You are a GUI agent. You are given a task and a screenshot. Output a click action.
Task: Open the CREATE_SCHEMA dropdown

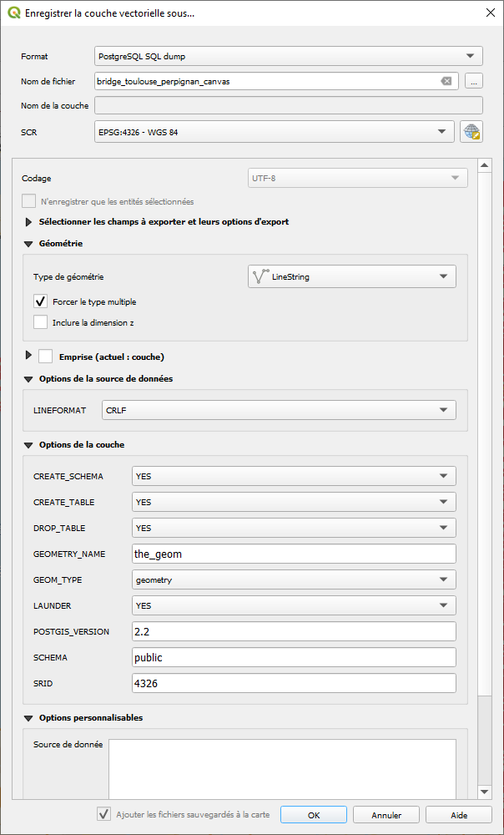click(x=294, y=476)
